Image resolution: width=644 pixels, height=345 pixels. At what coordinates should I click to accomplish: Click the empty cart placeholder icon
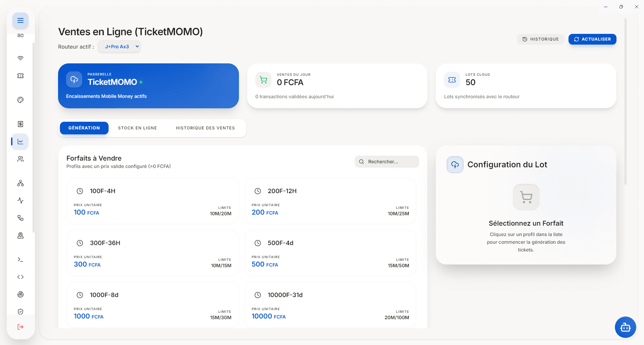[526, 197]
